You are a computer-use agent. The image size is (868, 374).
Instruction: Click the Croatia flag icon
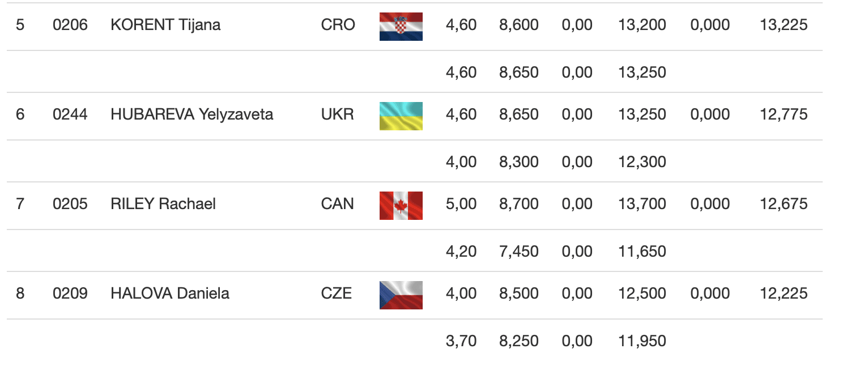point(401,26)
